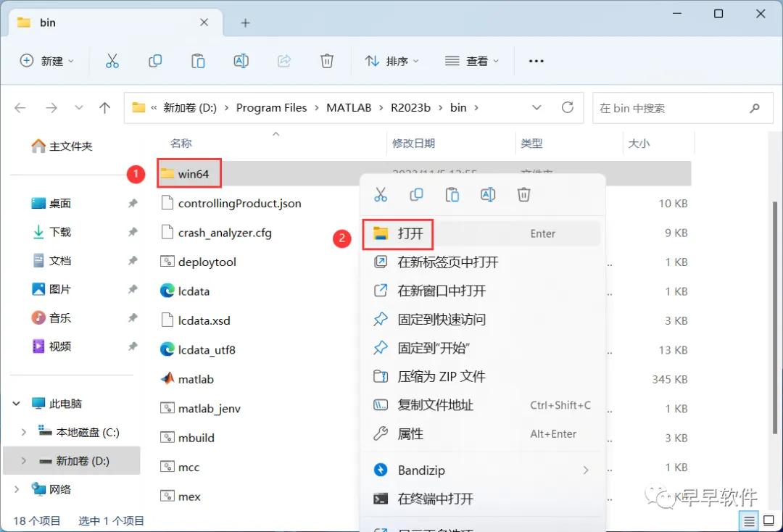
Task: Go back with the left arrow
Action: click(x=20, y=108)
